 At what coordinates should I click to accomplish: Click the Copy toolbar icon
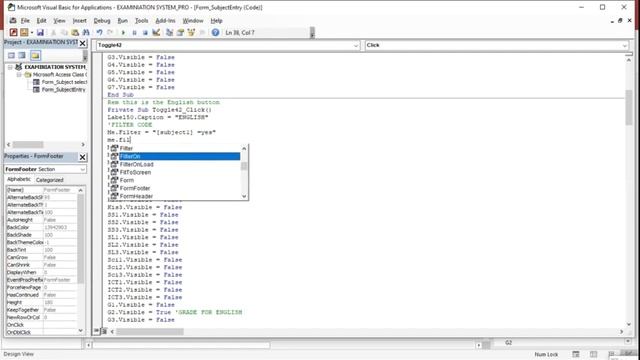64,32
